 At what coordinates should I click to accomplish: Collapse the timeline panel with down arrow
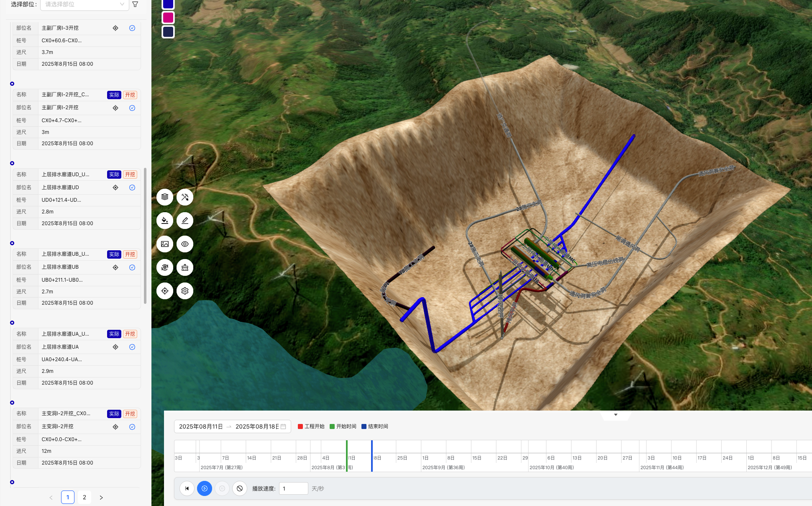point(615,415)
